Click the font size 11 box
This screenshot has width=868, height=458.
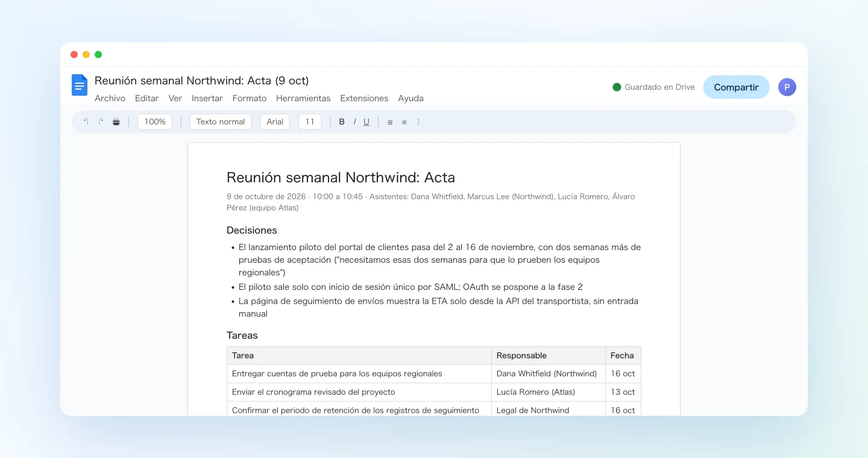pyautogui.click(x=310, y=122)
